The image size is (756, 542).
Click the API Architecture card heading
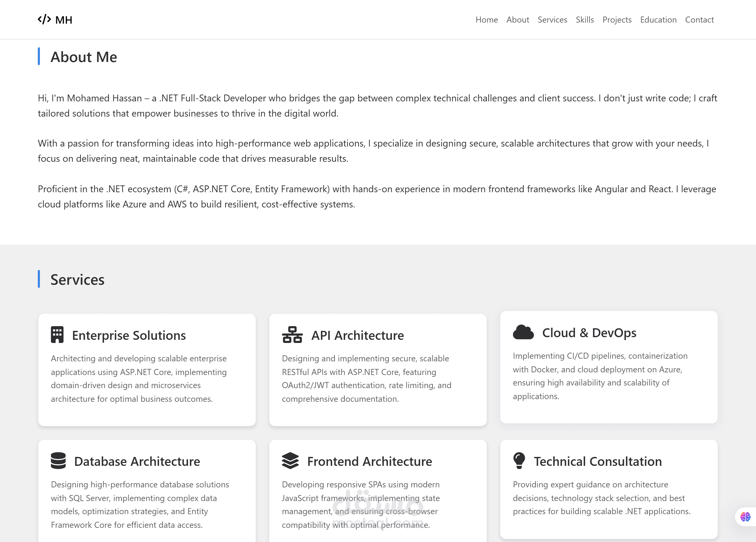click(357, 335)
